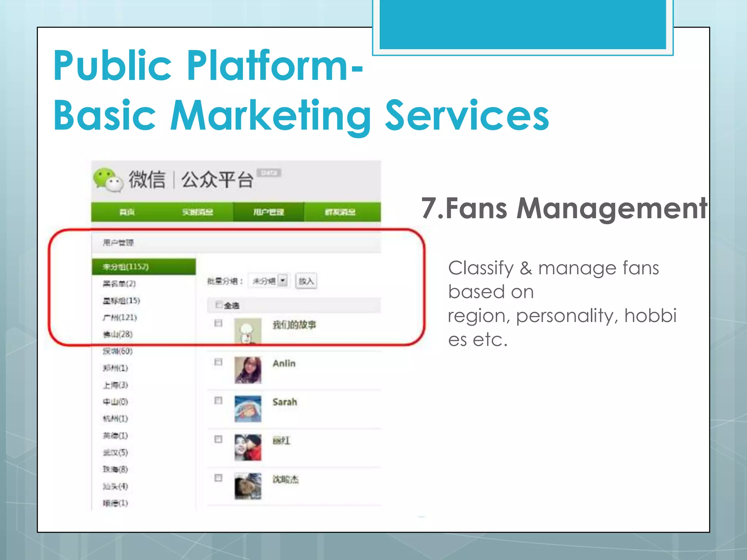The image size is (747, 560).
Task: Click the 'Classify & manage fans' paragraph
Action: coord(562,303)
